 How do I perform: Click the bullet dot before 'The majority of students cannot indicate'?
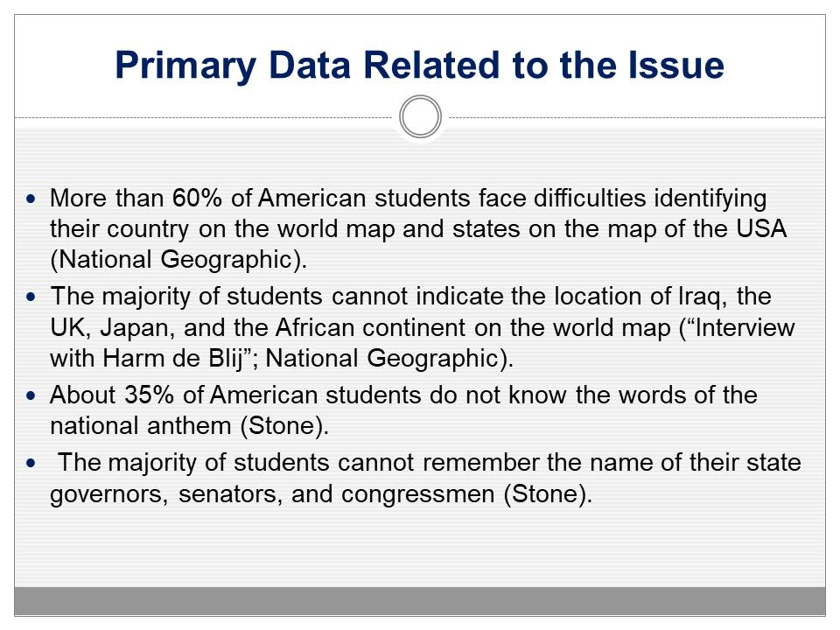(33, 298)
